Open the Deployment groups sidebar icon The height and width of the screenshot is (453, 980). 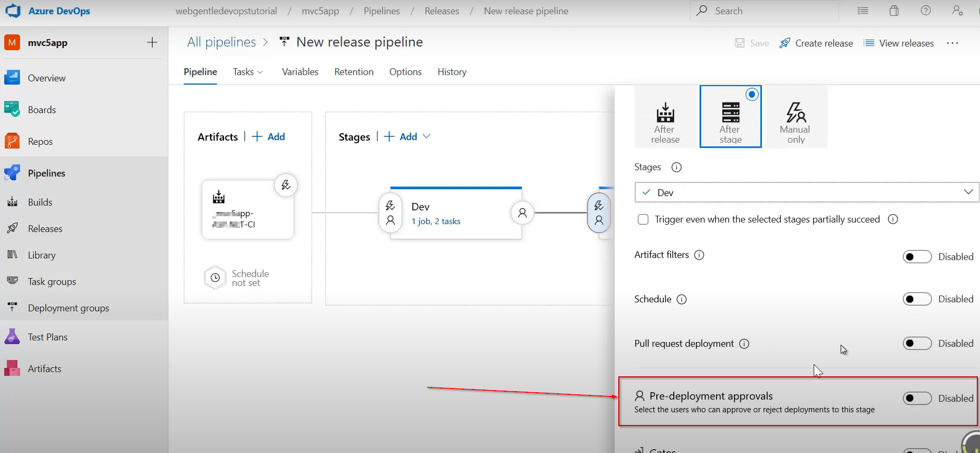(x=12, y=308)
